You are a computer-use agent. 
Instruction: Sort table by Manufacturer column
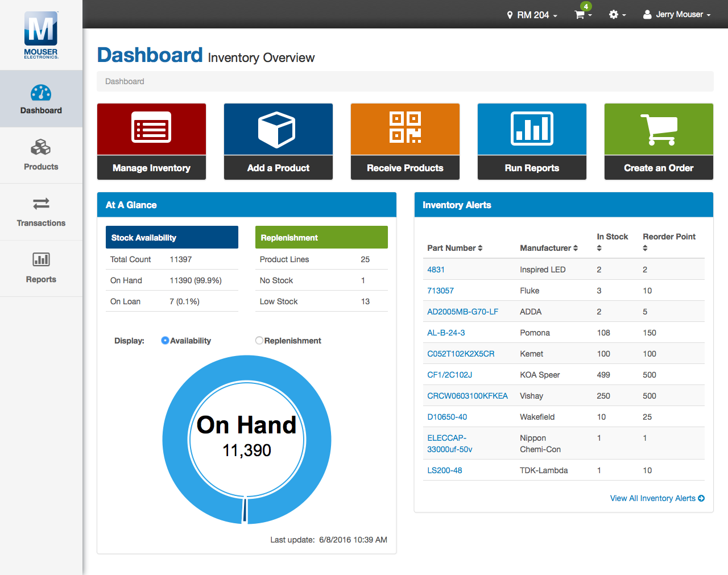point(548,248)
